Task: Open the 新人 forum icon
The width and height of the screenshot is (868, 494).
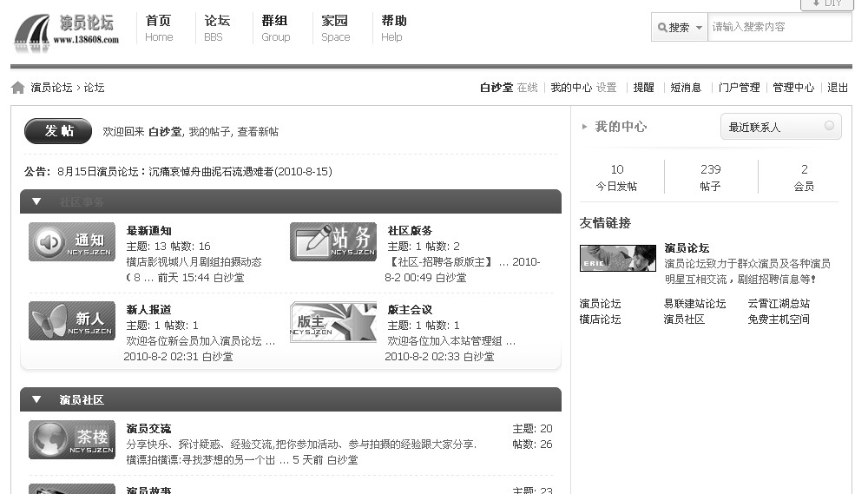Action: pos(72,320)
